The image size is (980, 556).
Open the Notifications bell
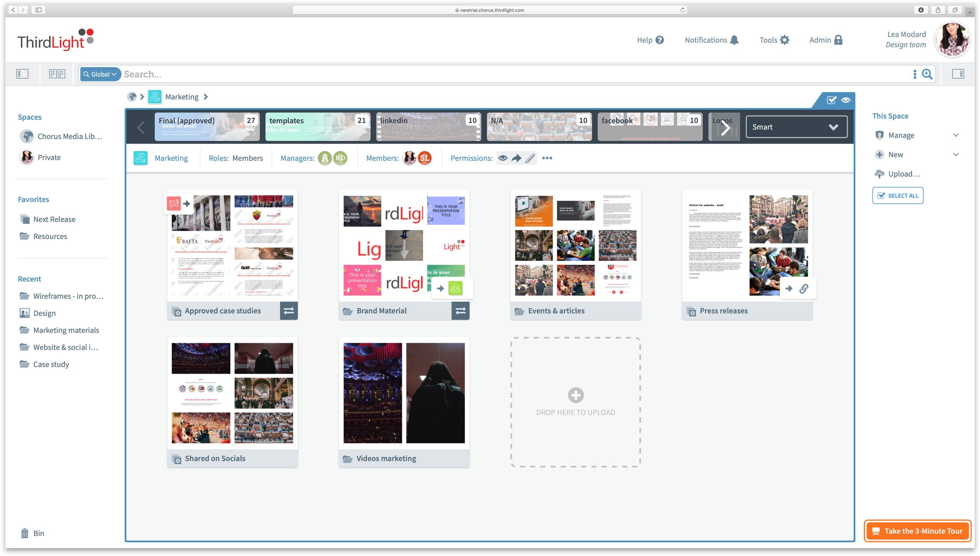click(x=734, y=40)
